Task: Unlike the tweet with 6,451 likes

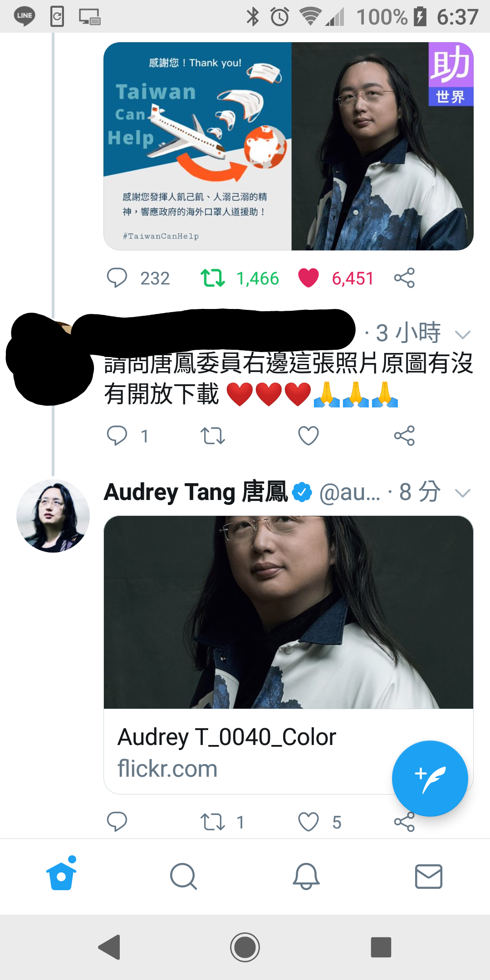Action: [309, 278]
